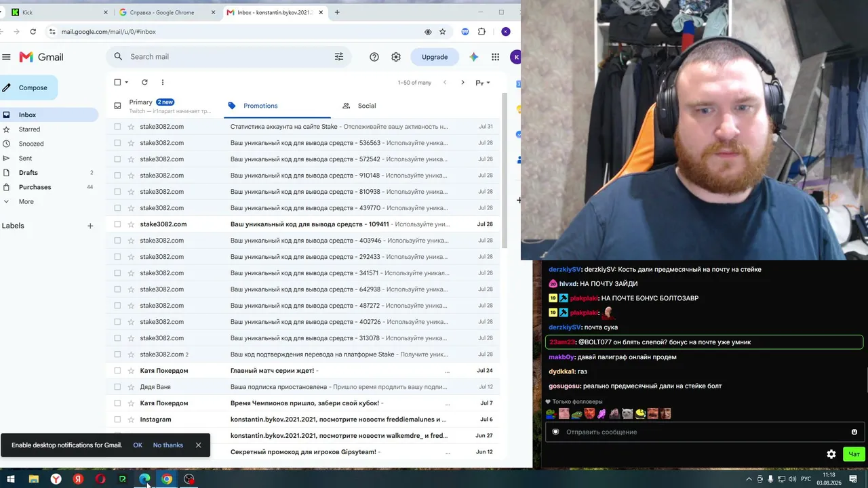Check the unread email with code 109411
The width and height of the screenshot is (868, 488).
pyautogui.click(x=117, y=224)
